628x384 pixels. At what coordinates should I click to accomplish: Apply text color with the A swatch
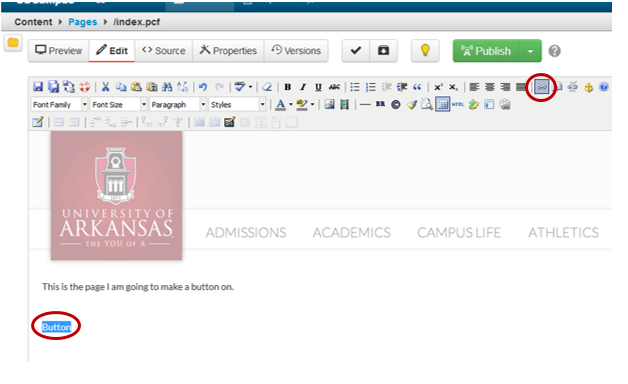tap(281, 105)
